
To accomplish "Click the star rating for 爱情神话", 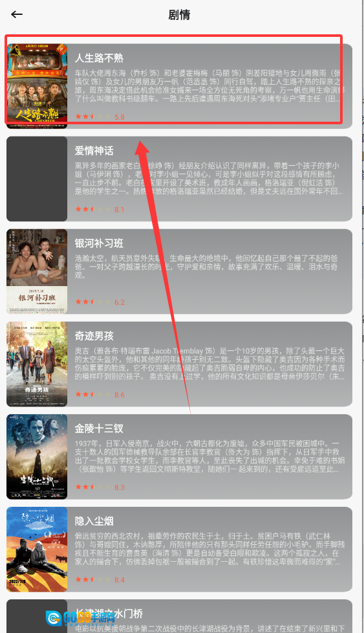I will (x=100, y=210).
